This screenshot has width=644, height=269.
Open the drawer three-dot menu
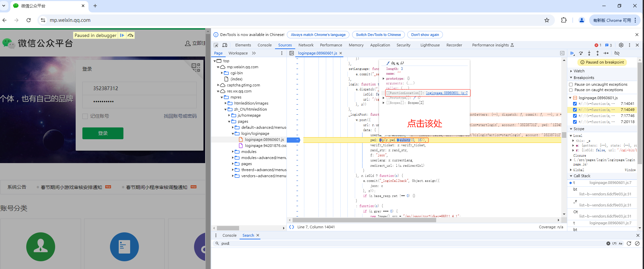pos(216,235)
